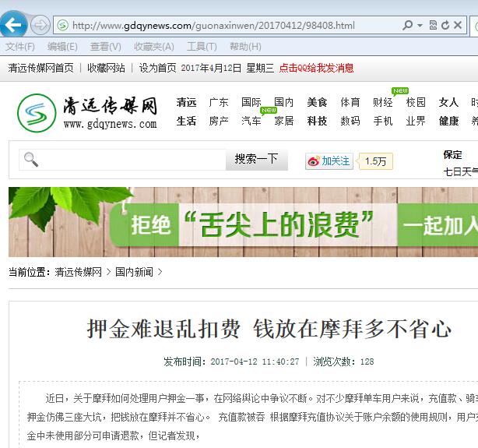Open the 房产 navigation category
Image resolution: width=478 pixels, height=448 pixels.
point(219,122)
